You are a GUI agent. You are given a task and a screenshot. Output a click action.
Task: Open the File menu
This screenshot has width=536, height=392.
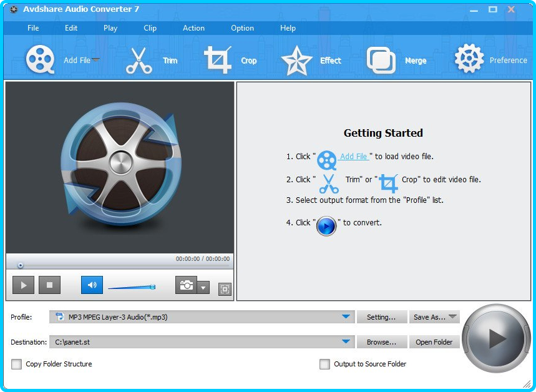click(x=33, y=28)
